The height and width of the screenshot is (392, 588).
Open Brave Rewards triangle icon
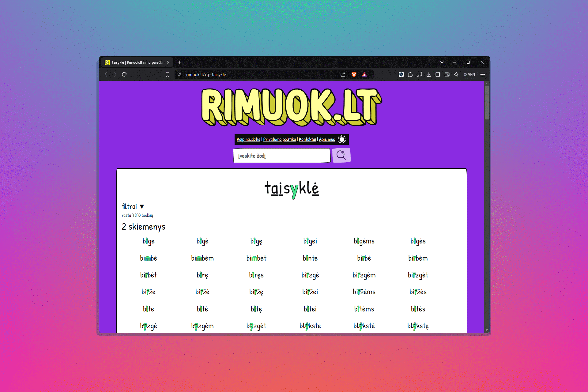click(364, 74)
